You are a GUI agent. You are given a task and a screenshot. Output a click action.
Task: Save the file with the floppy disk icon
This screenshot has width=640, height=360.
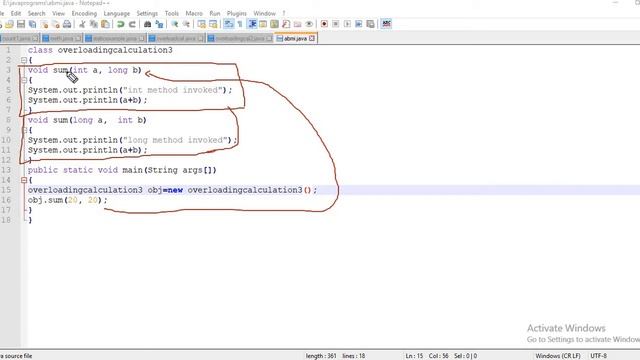click(x=21, y=24)
